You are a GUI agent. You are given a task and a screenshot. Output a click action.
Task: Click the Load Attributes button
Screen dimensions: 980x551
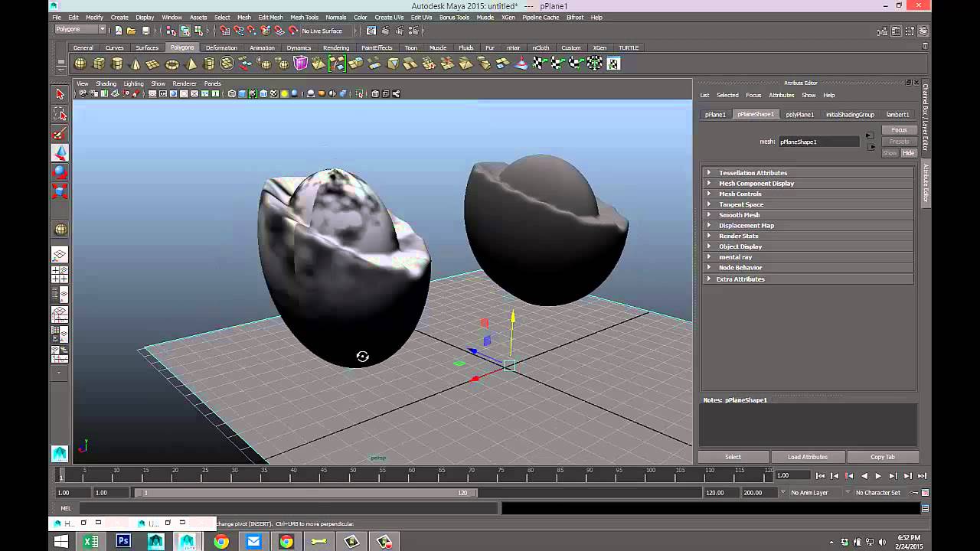tap(808, 457)
